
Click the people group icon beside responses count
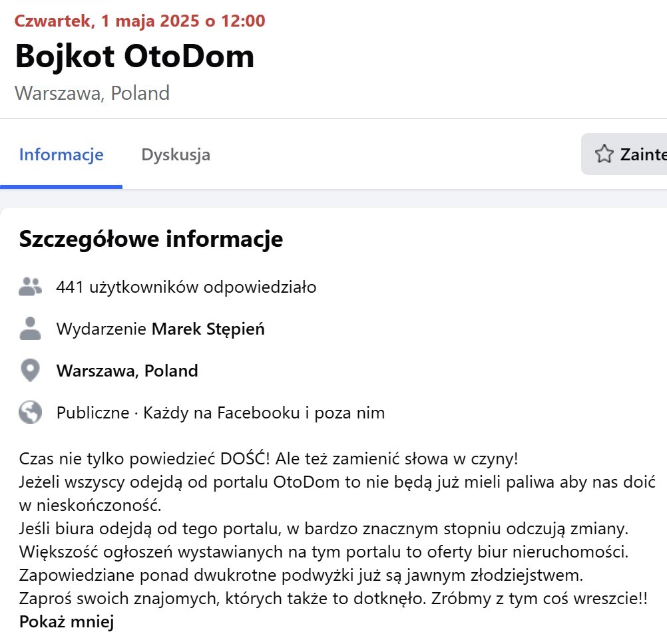(30, 287)
